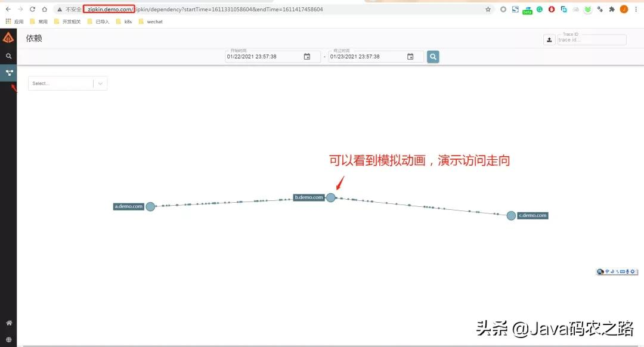Click the calendar icon for the end date field
The height and width of the screenshot is (347, 644).
[x=410, y=56]
